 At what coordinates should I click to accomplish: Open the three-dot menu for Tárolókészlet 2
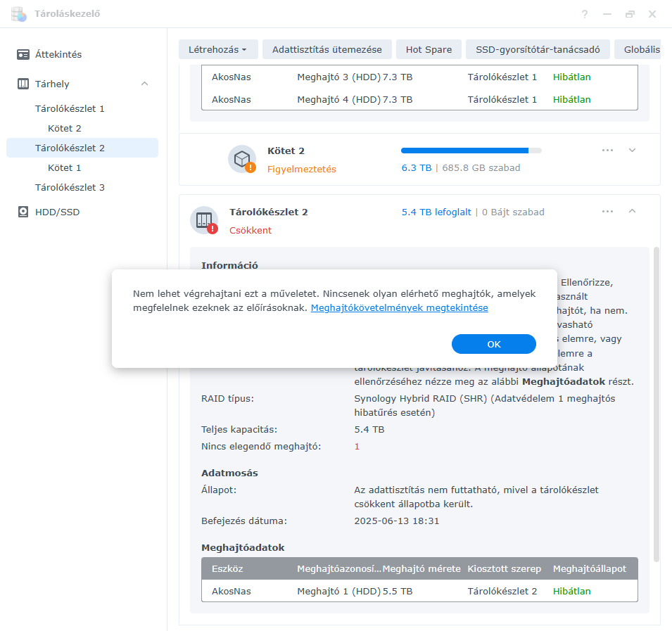coord(607,211)
